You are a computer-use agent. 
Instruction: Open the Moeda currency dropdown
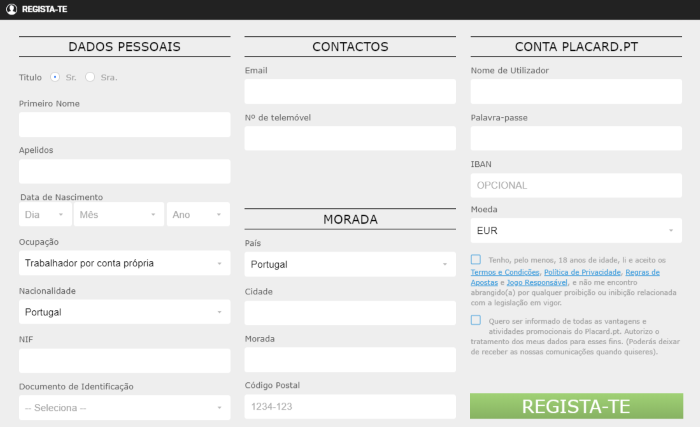(x=576, y=230)
